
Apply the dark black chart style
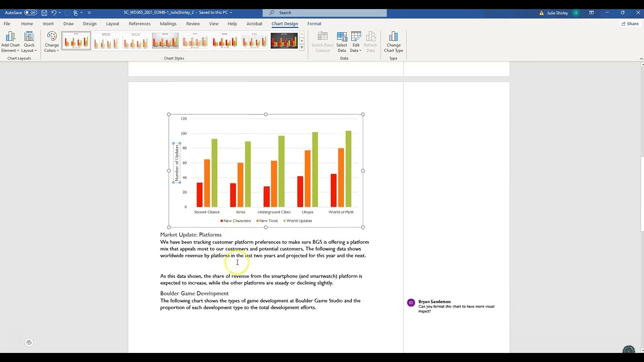coord(284,41)
